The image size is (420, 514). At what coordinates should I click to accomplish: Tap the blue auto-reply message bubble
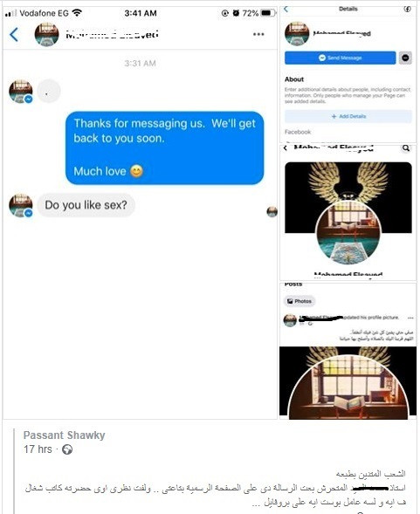(165, 147)
